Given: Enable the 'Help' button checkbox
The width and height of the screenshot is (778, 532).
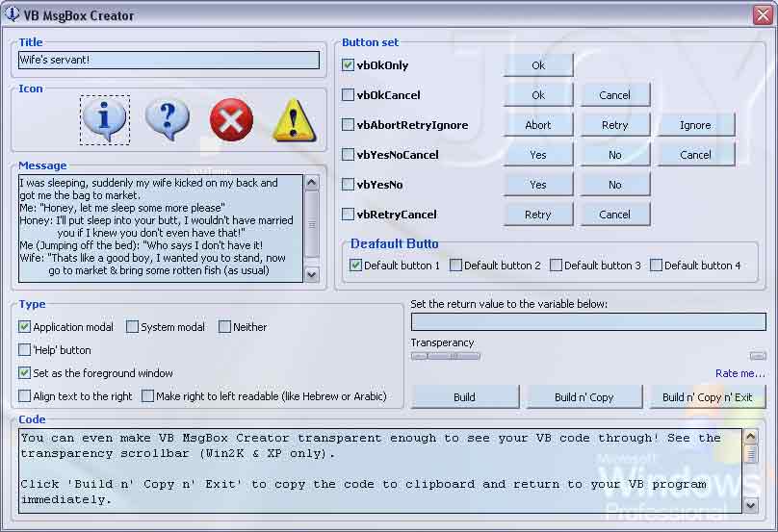Looking at the screenshot, I should tap(25, 350).
